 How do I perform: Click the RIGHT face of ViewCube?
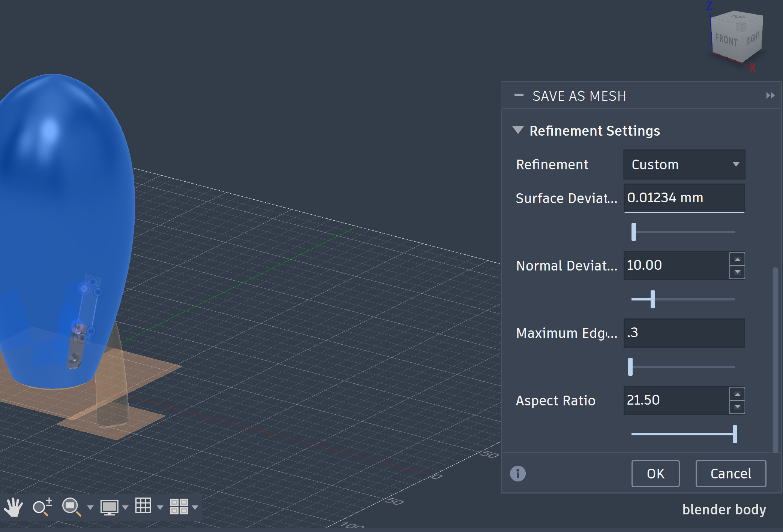pyautogui.click(x=753, y=38)
